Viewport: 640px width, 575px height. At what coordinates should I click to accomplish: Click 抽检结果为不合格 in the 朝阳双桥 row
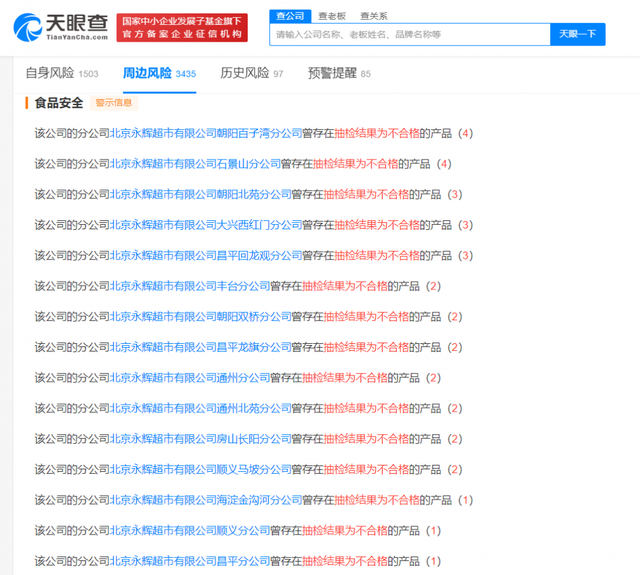click(366, 317)
